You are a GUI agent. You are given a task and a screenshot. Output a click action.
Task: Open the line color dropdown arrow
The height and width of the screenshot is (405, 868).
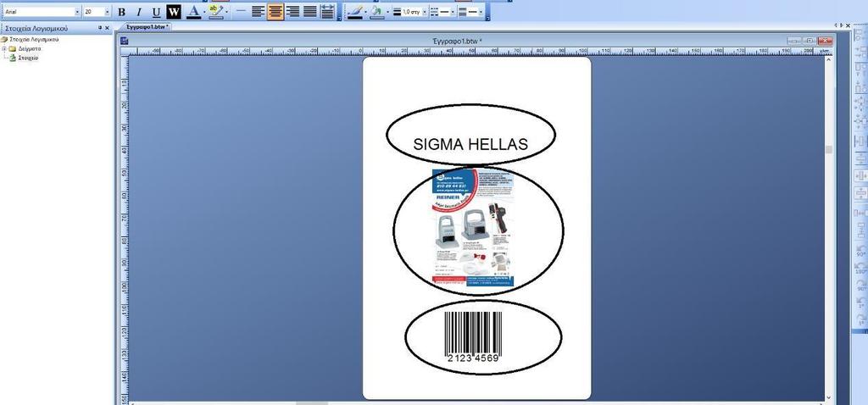(x=365, y=12)
